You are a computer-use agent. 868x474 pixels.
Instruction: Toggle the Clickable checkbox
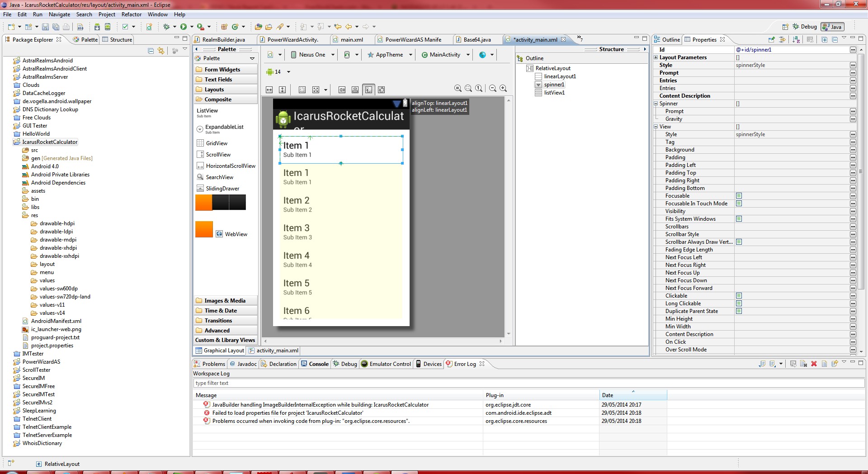[739, 296]
